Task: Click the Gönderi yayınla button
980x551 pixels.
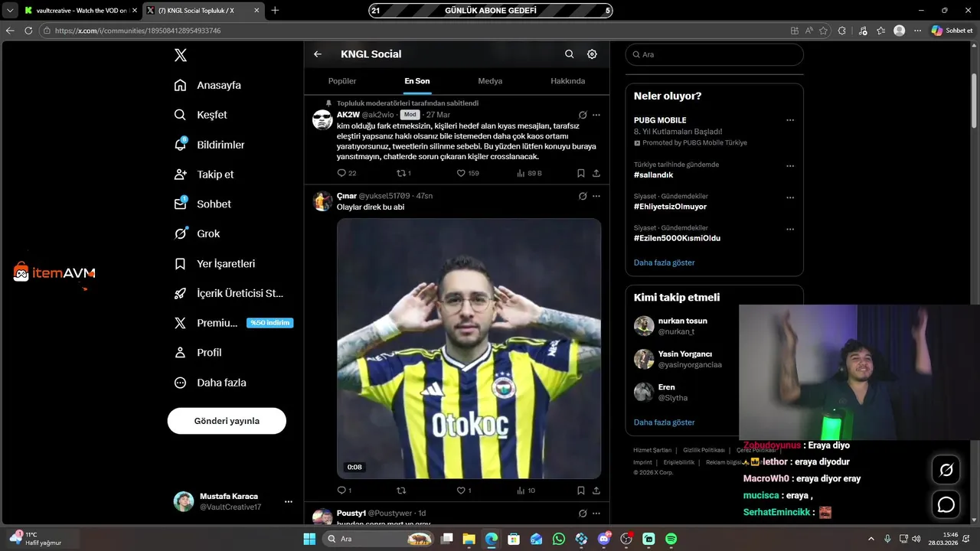Action: click(x=227, y=421)
